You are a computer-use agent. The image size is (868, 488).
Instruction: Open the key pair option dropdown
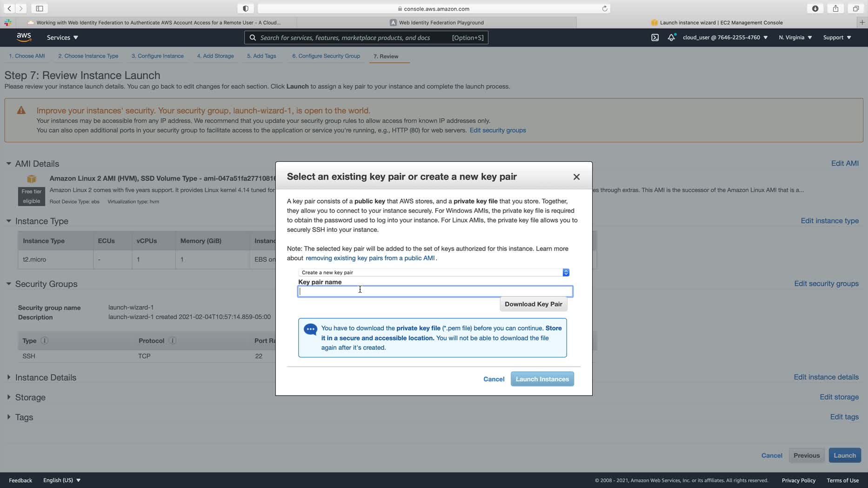pyautogui.click(x=434, y=272)
